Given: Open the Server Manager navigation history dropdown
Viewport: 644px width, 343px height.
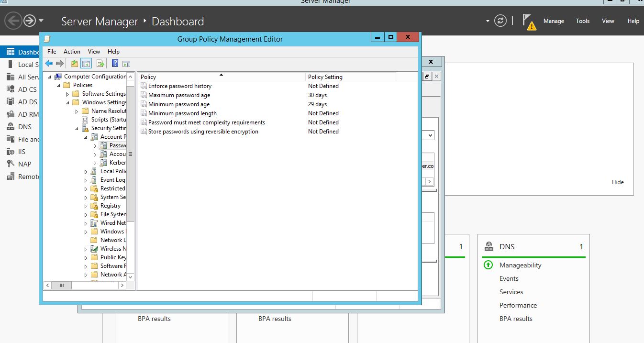Looking at the screenshot, I should tap(41, 21).
